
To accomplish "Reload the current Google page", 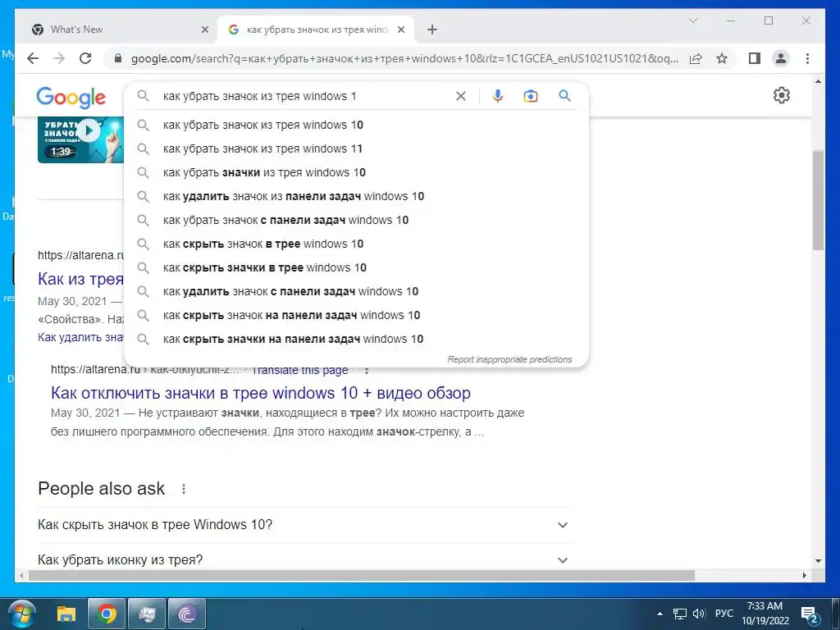I will [85, 58].
